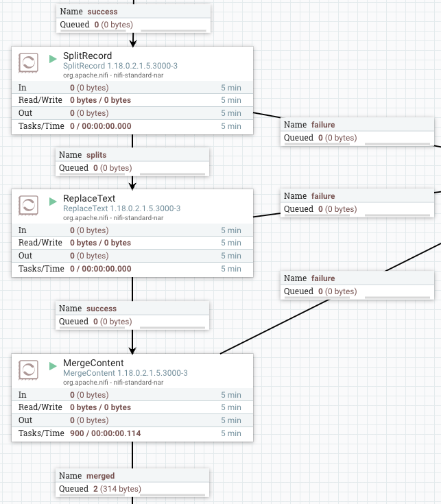Image resolution: width=441 pixels, height=504 pixels.
Task: Click MergeContent Read/Write 0 bytes value
Action: [101, 407]
